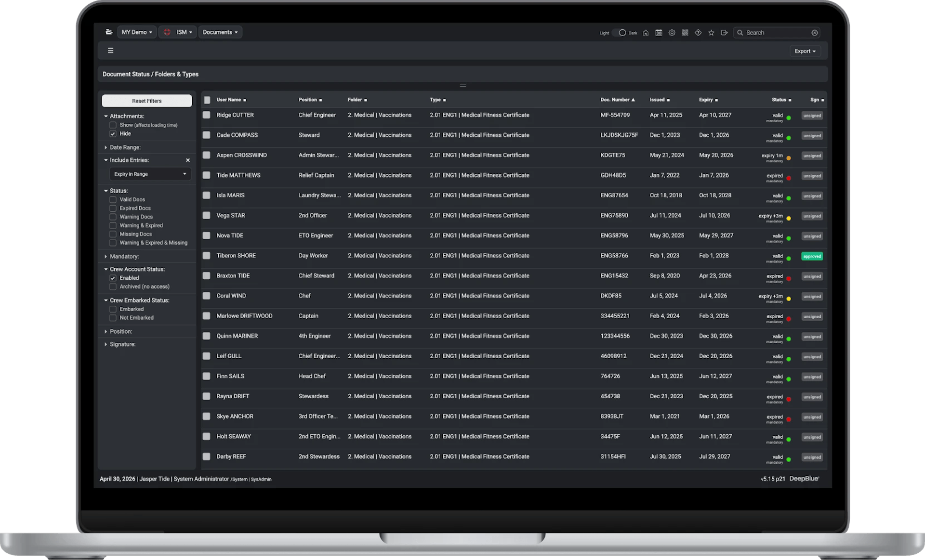
Task: Click the Expiry column sort marker
Action: [x=716, y=100]
